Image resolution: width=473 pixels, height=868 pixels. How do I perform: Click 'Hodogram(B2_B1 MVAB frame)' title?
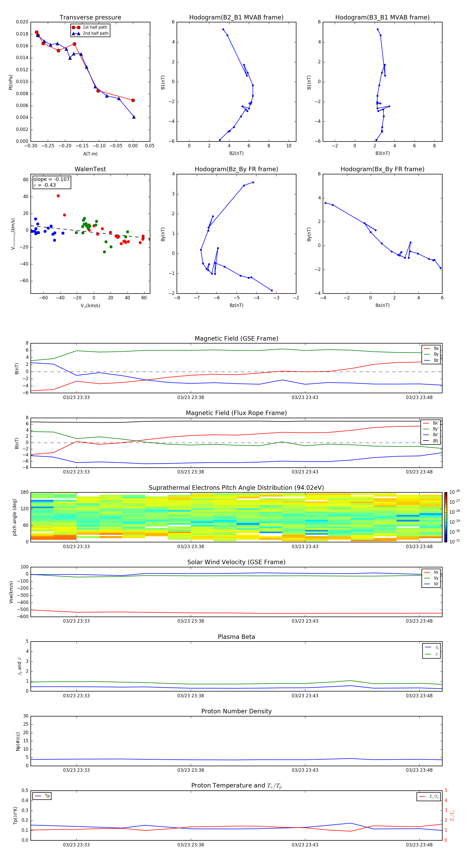tap(236, 18)
